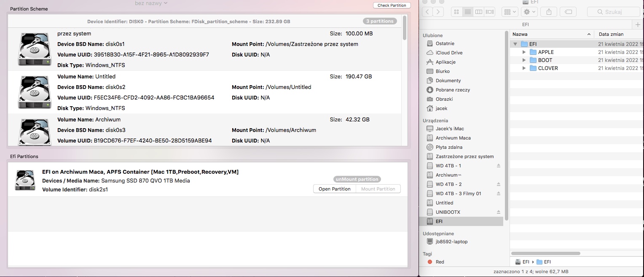
Task: Click the Check Partition button
Action: pos(392,5)
